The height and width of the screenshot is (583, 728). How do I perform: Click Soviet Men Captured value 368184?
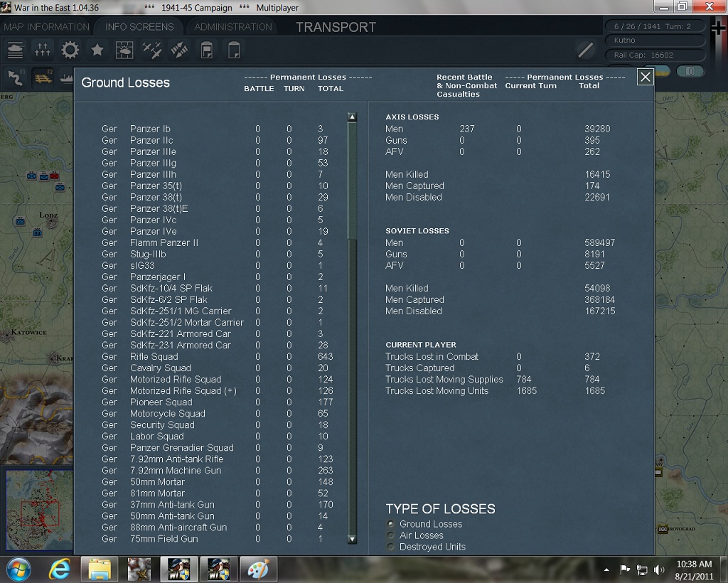pyautogui.click(x=599, y=300)
